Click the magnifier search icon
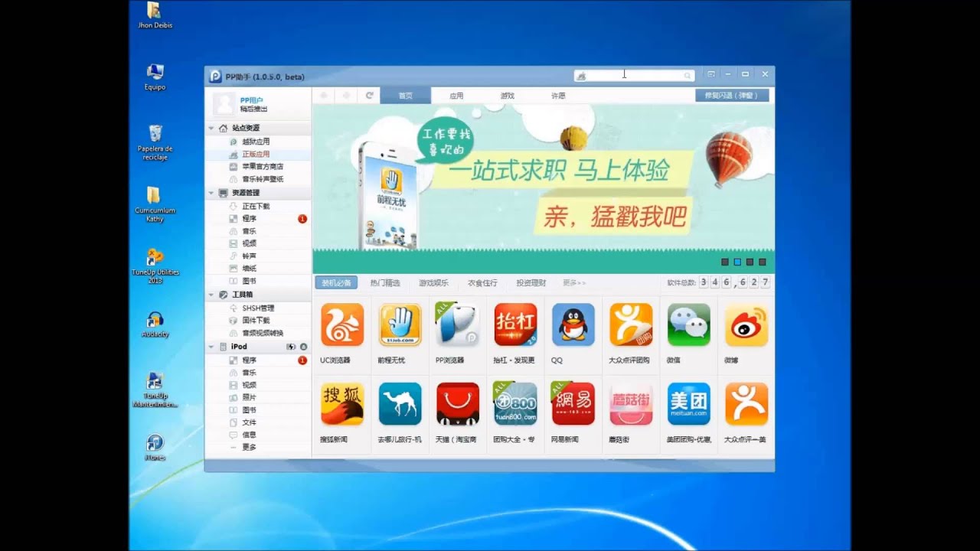The width and height of the screenshot is (980, 551). pyautogui.click(x=688, y=75)
